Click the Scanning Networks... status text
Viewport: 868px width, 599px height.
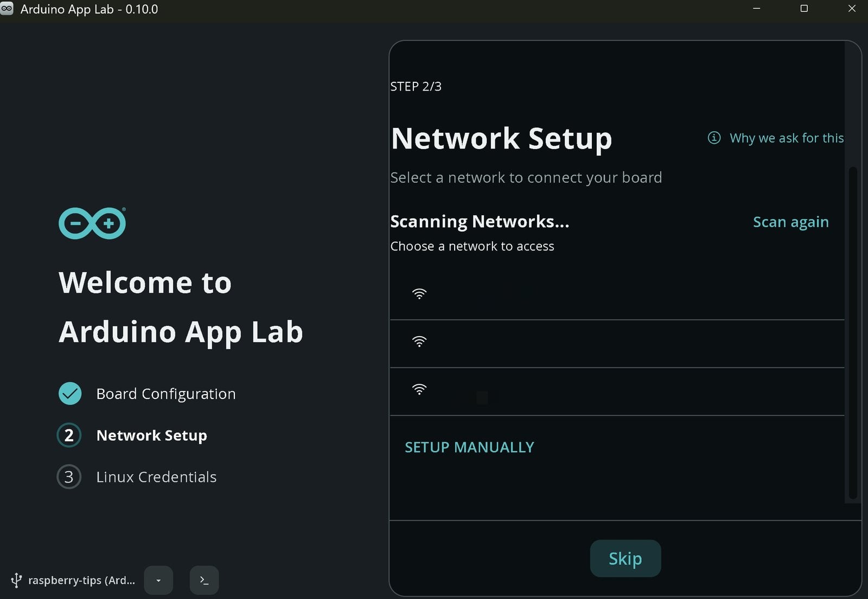click(x=480, y=221)
